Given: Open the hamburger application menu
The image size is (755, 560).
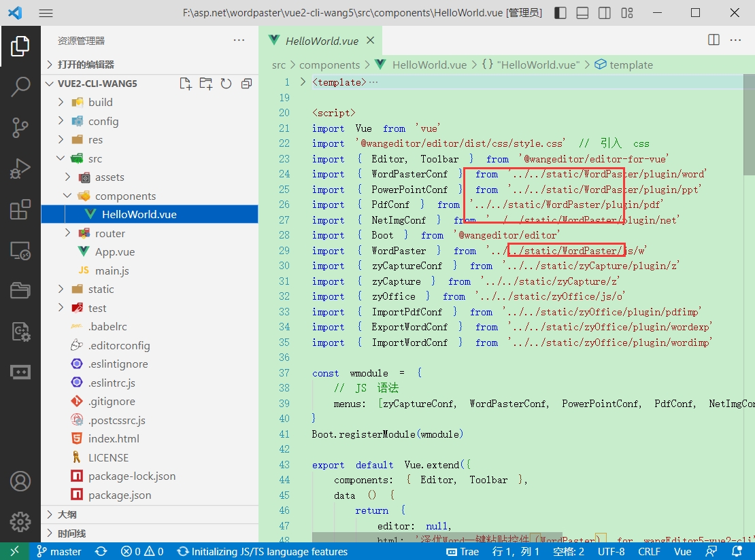Looking at the screenshot, I should click(46, 13).
